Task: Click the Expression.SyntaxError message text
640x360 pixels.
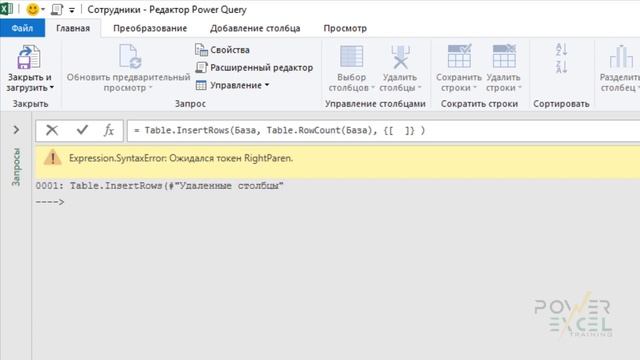Action: [181, 158]
